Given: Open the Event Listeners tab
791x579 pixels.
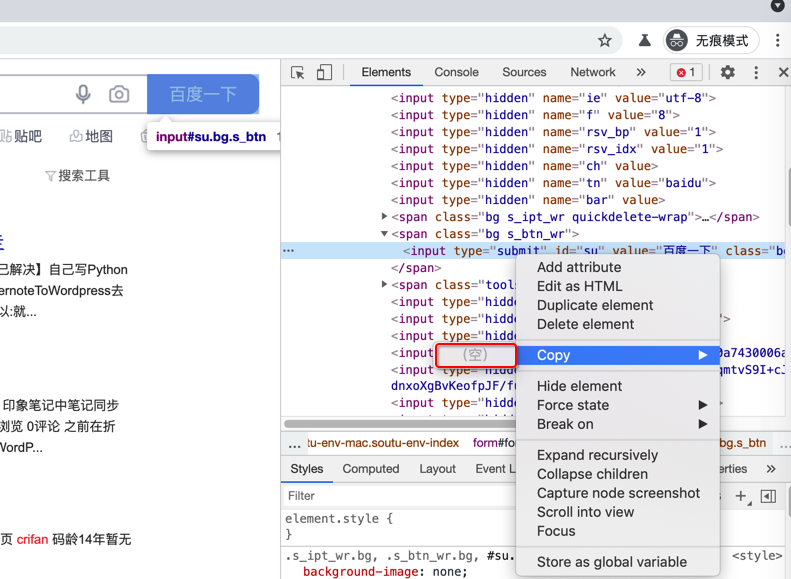Looking at the screenshot, I should (x=494, y=469).
